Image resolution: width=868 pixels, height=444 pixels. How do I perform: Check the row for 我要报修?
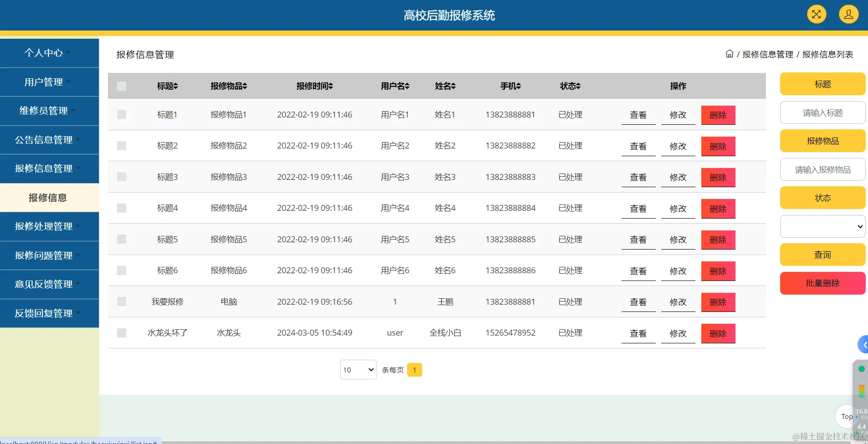[x=122, y=301]
